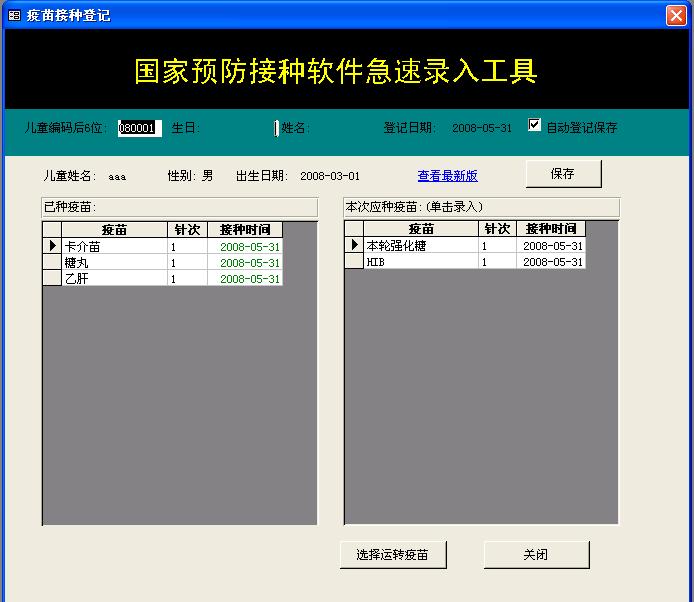Click the HIB vaccine to register it
The width and height of the screenshot is (694, 602).
click(420, 261)
